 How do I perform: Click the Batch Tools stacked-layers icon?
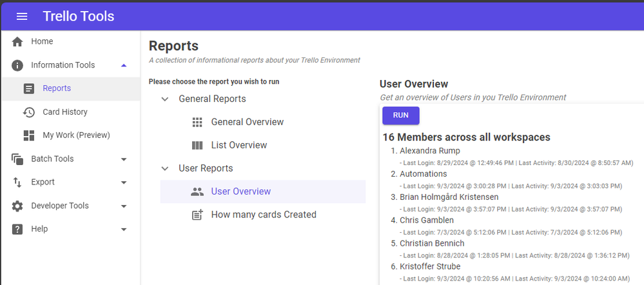[17, 159]
